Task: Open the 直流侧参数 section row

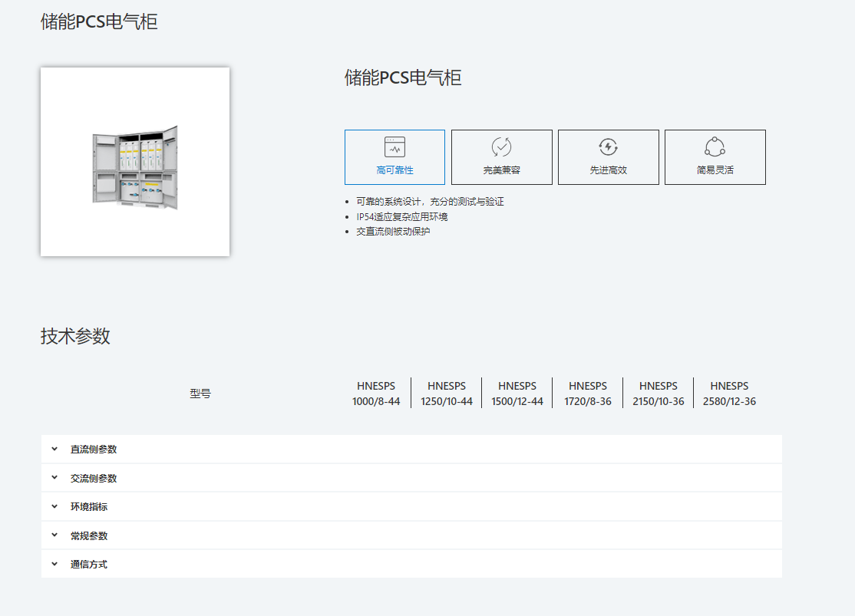Action: [x=411, y=449]
